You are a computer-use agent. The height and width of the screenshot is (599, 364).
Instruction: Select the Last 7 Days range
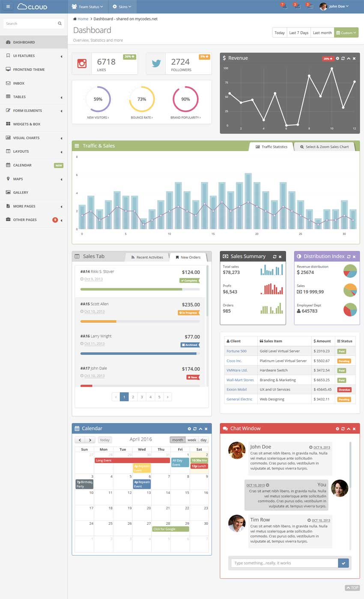[x=298, y=33]
